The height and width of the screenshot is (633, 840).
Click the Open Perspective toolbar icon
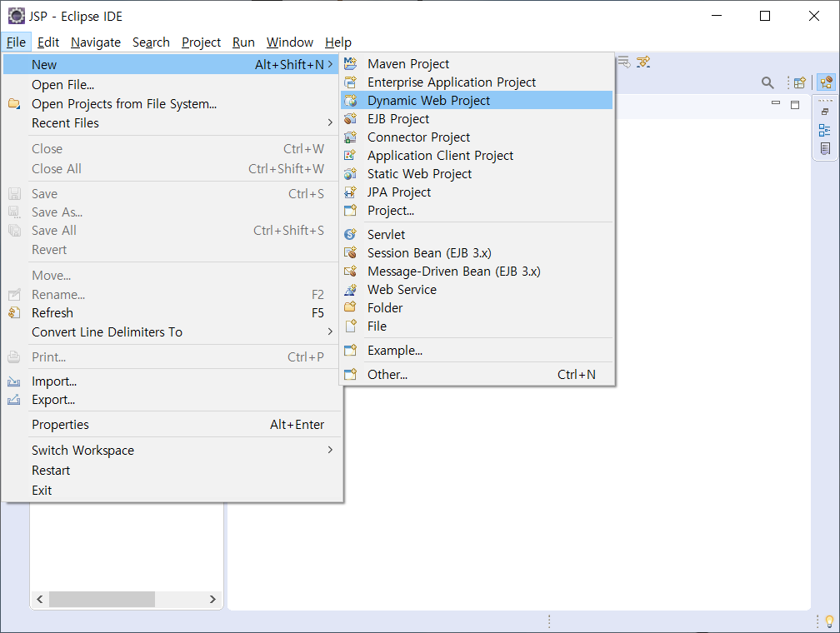pyautogui.click(x=800, y=82)
